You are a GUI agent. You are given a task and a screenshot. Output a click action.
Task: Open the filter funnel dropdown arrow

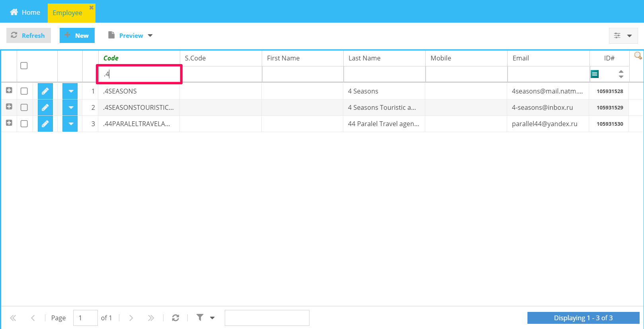click(212, 318)
